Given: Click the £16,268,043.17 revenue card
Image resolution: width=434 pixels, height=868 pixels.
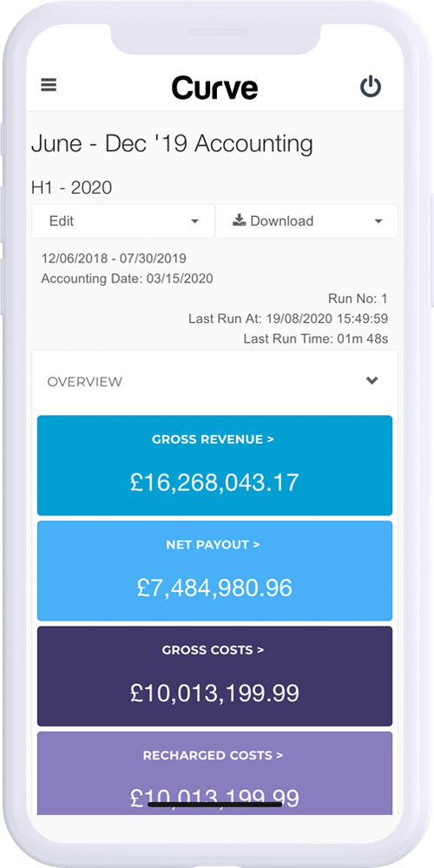Looking at the screenshot, I should [214, 465].
